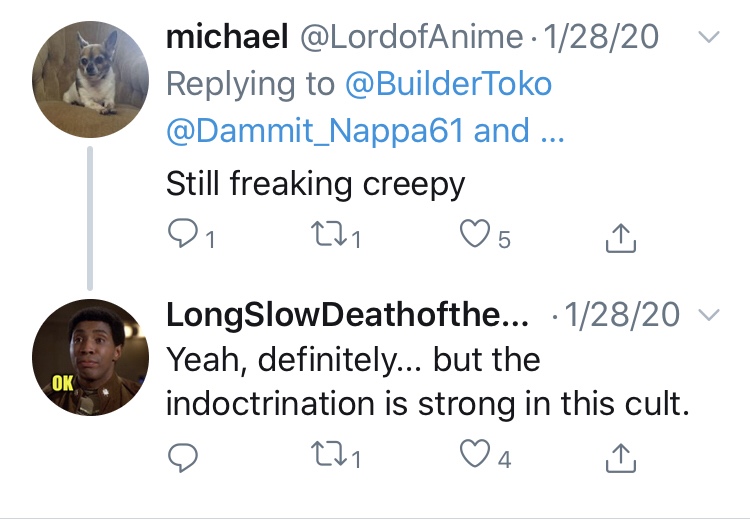Open dropdown chevron on LongSlowDeathofthe's tweet

coord(709,314)
